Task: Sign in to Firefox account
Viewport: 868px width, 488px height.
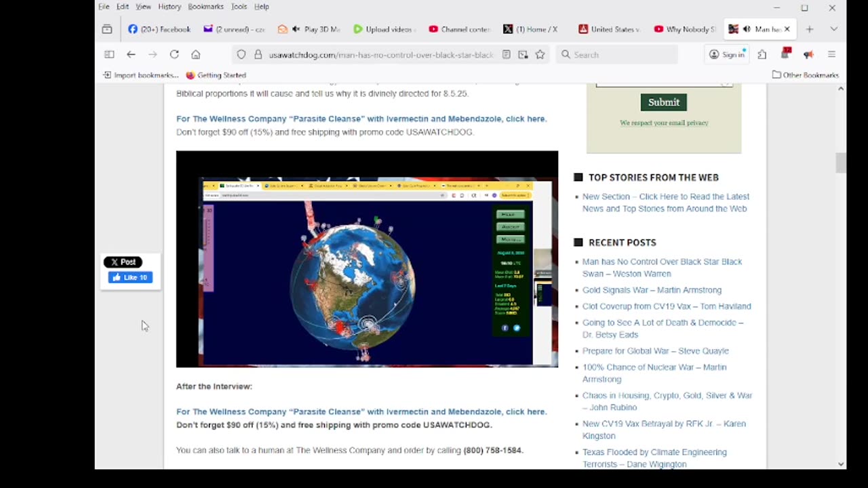Action: point(728,55)
